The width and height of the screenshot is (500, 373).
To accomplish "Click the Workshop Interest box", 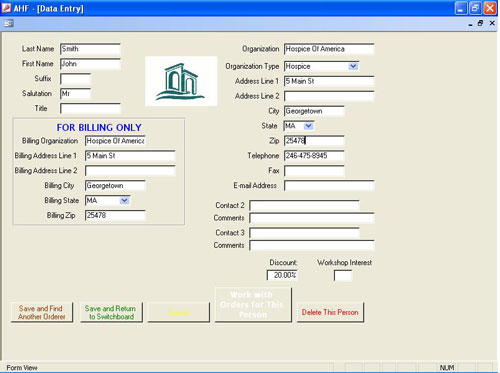I will [343, 276].
